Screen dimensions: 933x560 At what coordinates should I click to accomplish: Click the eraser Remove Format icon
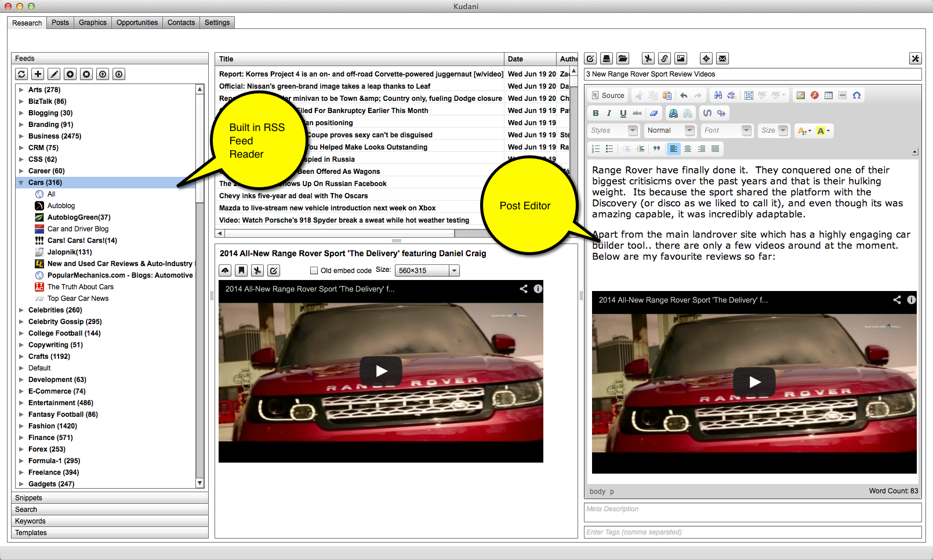[x=654, y=114]
